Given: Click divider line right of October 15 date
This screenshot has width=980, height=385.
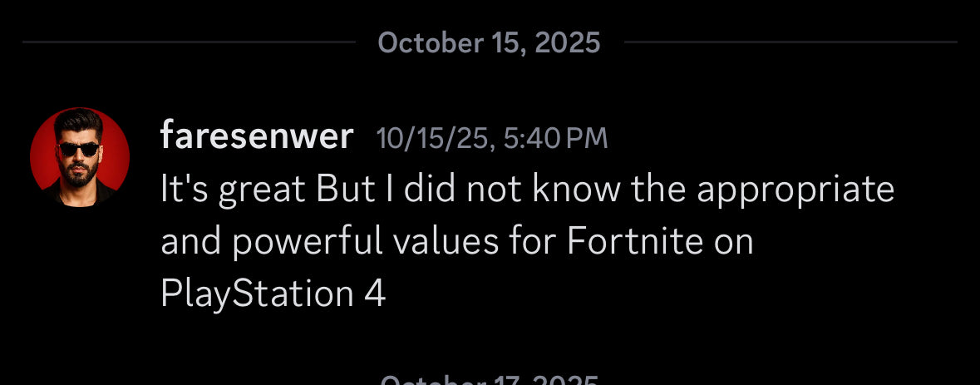Looking at the screenshot, I should pos(790,42).
